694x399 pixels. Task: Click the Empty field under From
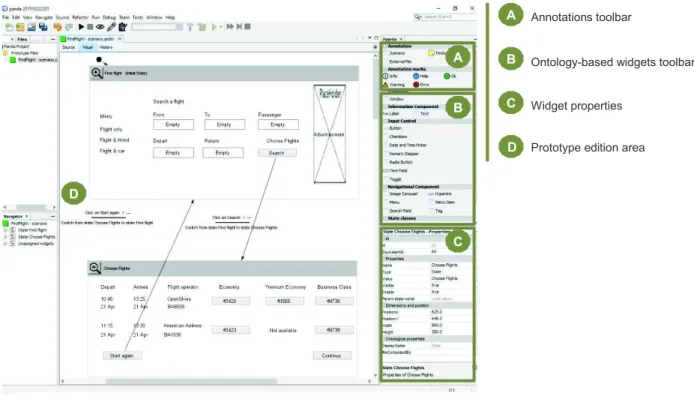click(x=173, y=124)
